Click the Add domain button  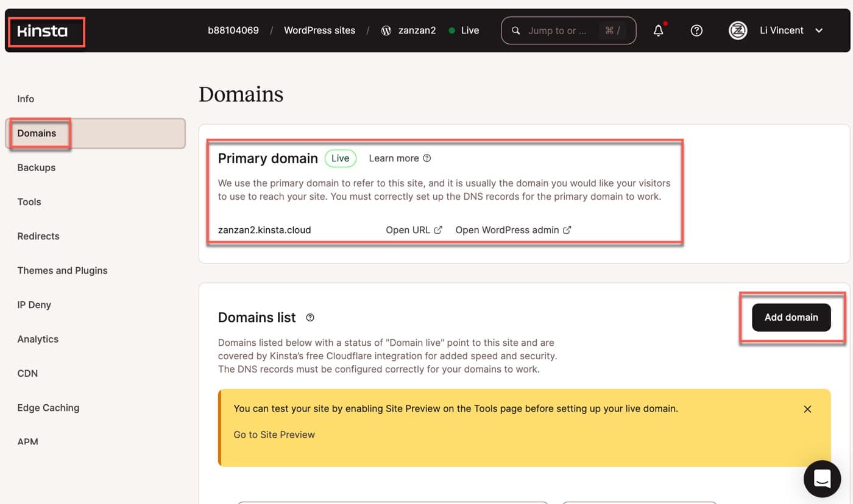pyautogui.click(x=791, y=317)
